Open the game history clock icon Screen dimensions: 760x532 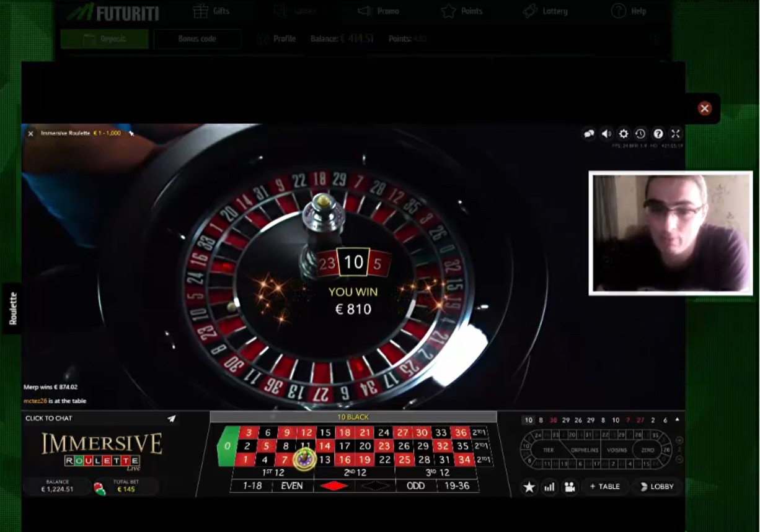tap(641, 134)
